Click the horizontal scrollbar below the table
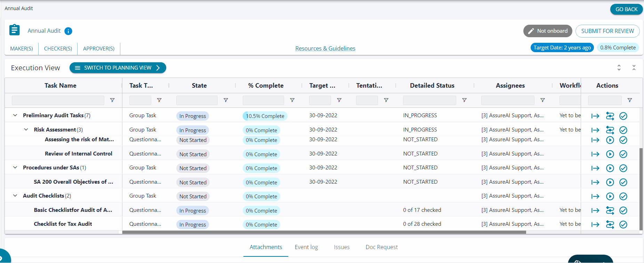 click(323, 232)
